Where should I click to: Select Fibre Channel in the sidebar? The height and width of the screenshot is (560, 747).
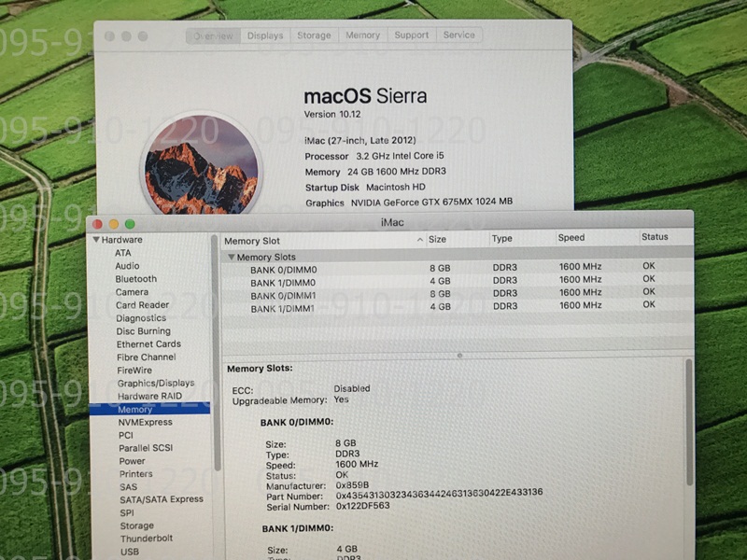coord(147,357)
